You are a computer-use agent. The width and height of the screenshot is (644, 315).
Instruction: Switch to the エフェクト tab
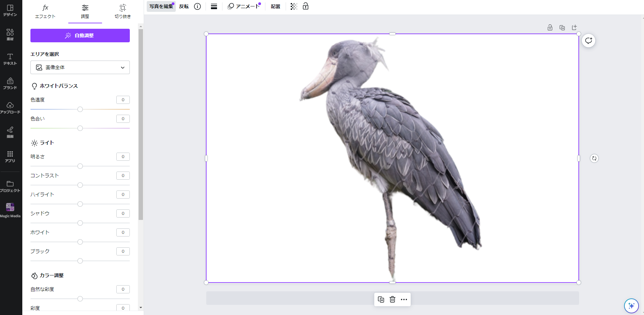[x=45, y=11]
